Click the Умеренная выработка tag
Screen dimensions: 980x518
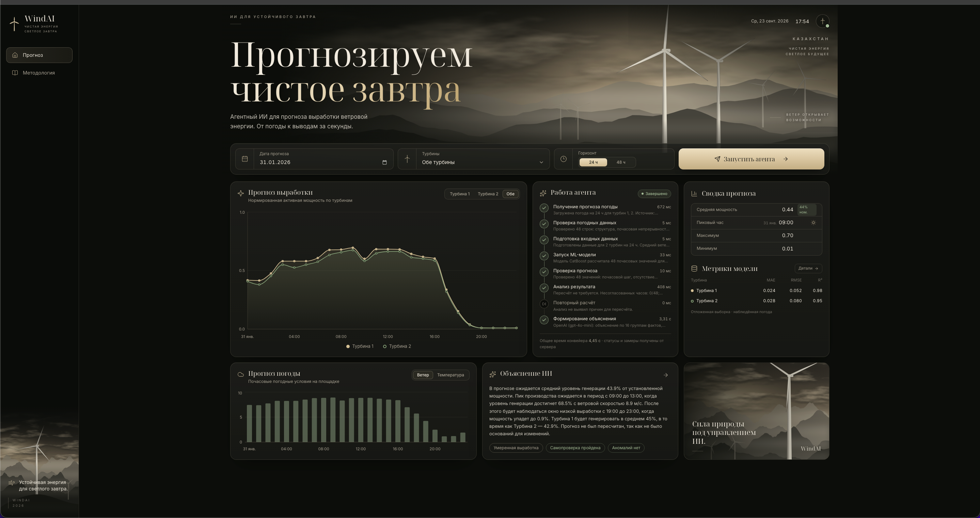(516, 448)
